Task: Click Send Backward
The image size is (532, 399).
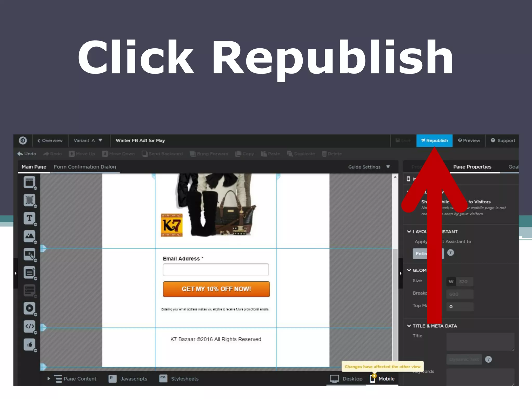Action: coord(162,154)
